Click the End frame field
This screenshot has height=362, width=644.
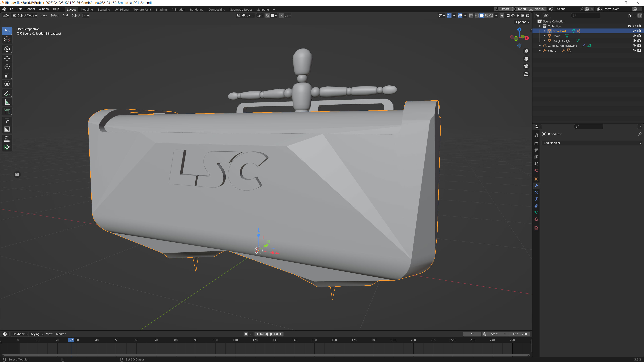click(520, 334)
